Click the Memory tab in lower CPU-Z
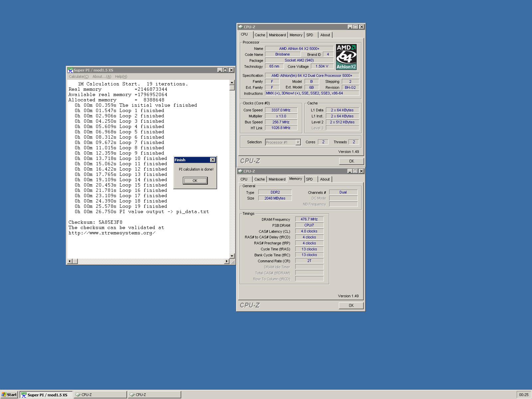532x399 pixels. click(296, 179)
